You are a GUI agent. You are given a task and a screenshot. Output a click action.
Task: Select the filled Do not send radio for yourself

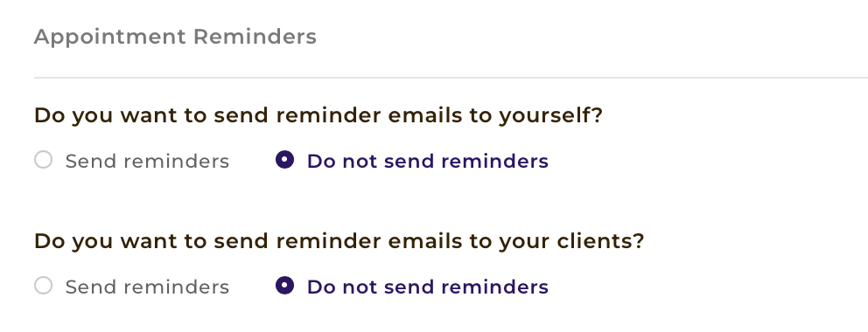pyautogui.click(x=284, y=160)
